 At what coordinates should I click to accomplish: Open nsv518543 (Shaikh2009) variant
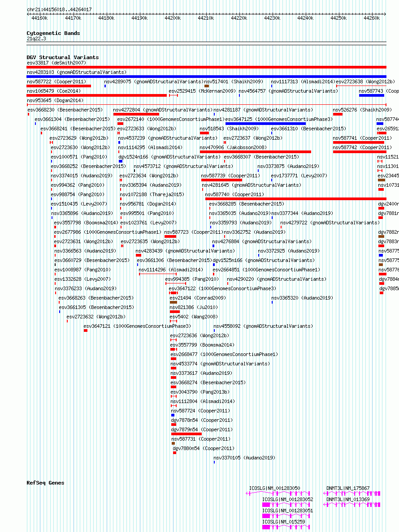[x=229, y=129]
